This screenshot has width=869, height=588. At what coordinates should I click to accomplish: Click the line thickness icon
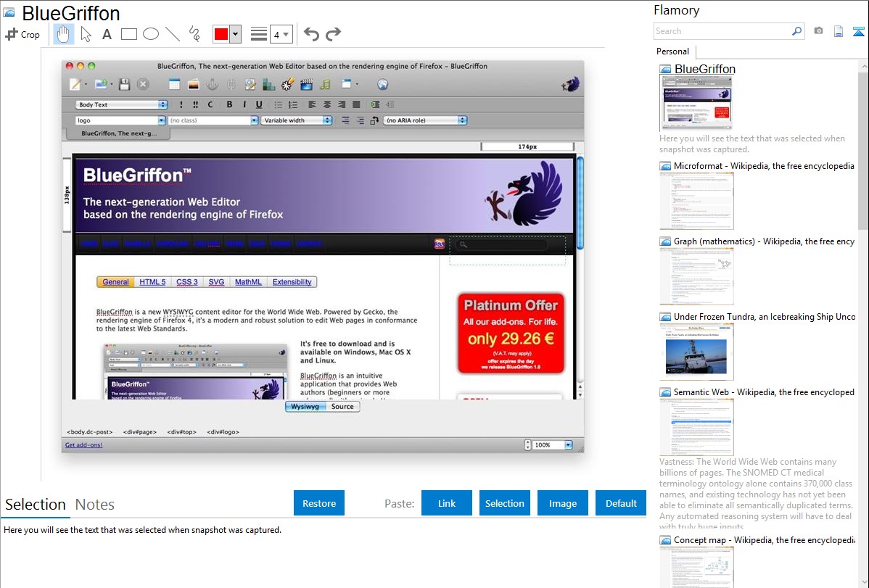tap(258, 34)
